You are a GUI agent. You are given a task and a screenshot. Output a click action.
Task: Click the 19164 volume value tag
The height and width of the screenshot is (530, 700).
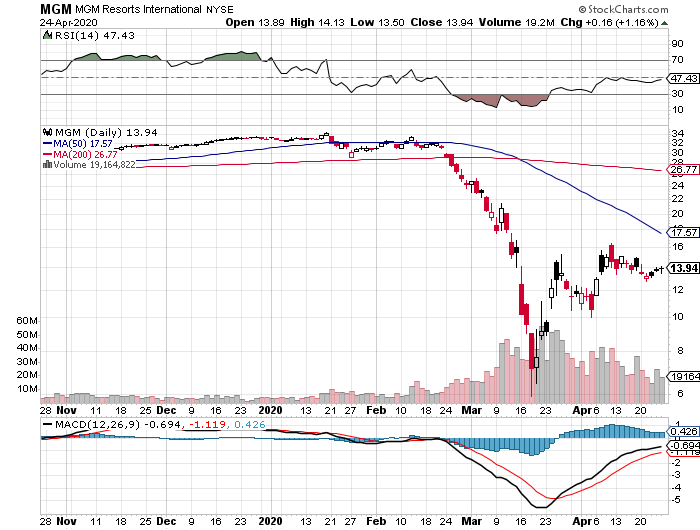[683, 376]
